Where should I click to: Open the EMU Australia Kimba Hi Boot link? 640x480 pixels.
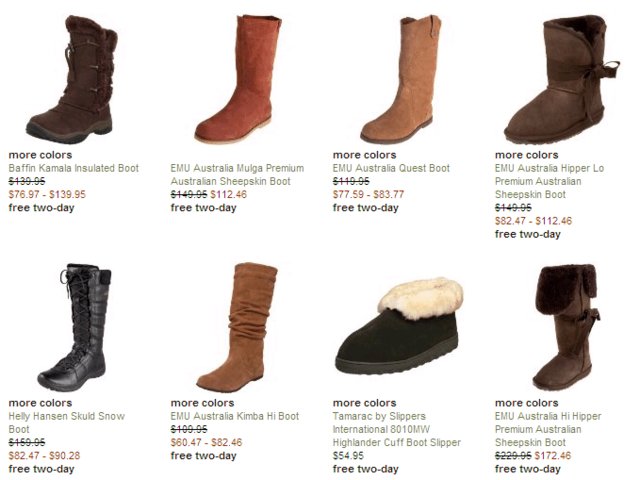pos(235,416)
